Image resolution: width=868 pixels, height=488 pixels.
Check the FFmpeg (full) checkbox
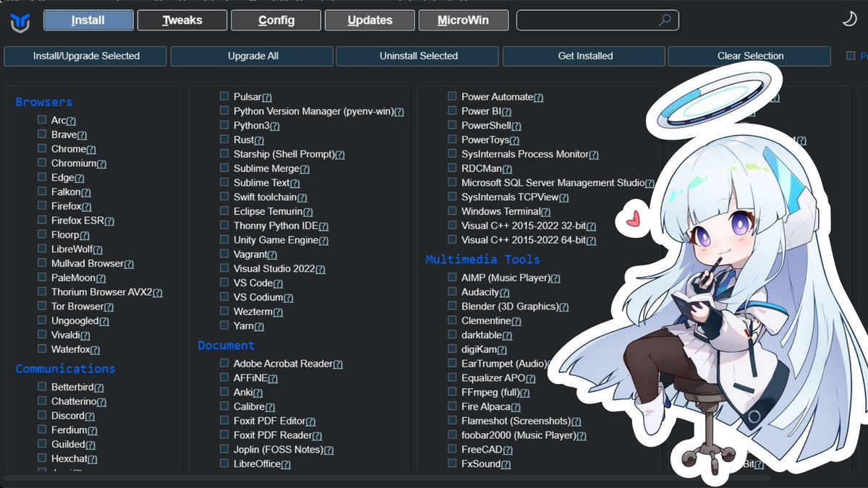(452, 392)
